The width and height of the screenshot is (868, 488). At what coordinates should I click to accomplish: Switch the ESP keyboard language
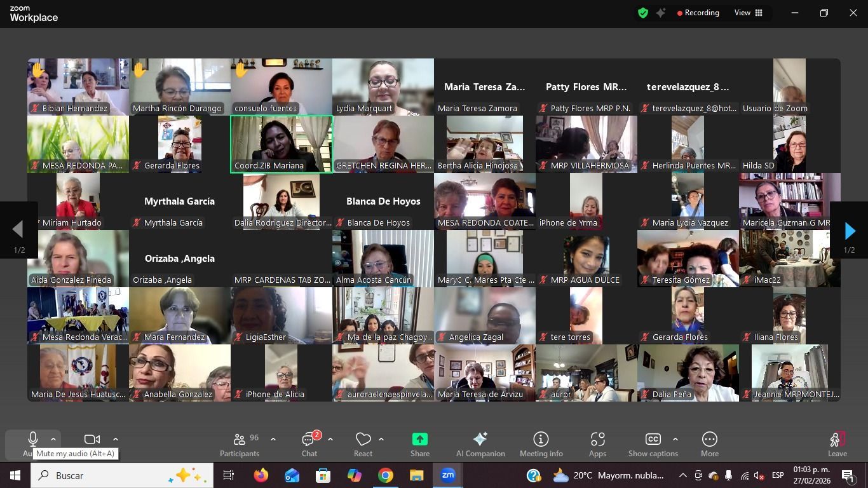778,475
